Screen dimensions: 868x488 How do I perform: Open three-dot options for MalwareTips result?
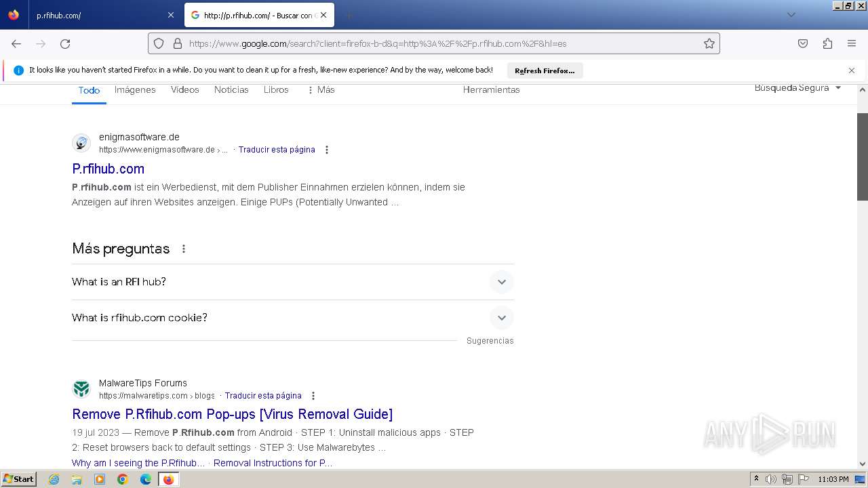click(x=313, y=396)
